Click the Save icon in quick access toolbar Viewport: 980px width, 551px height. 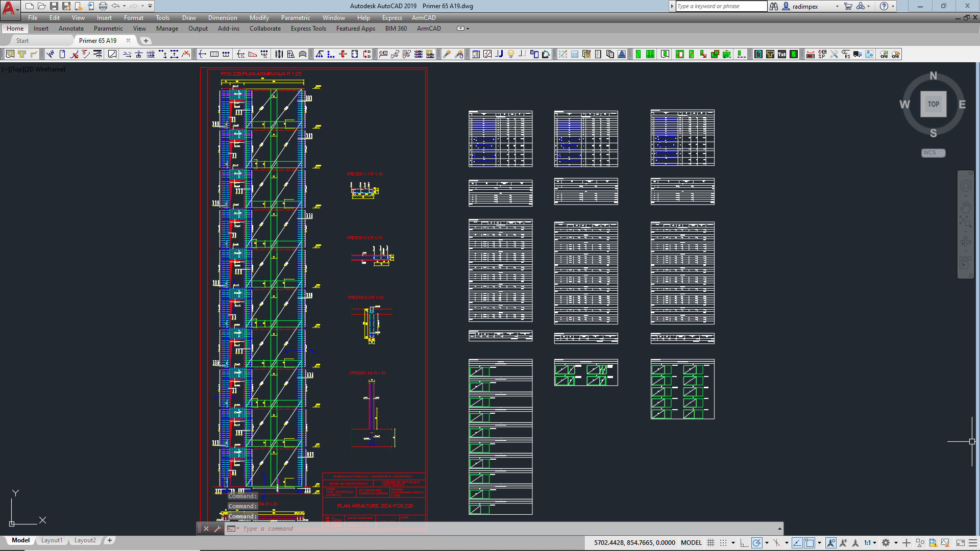(54, 6)
